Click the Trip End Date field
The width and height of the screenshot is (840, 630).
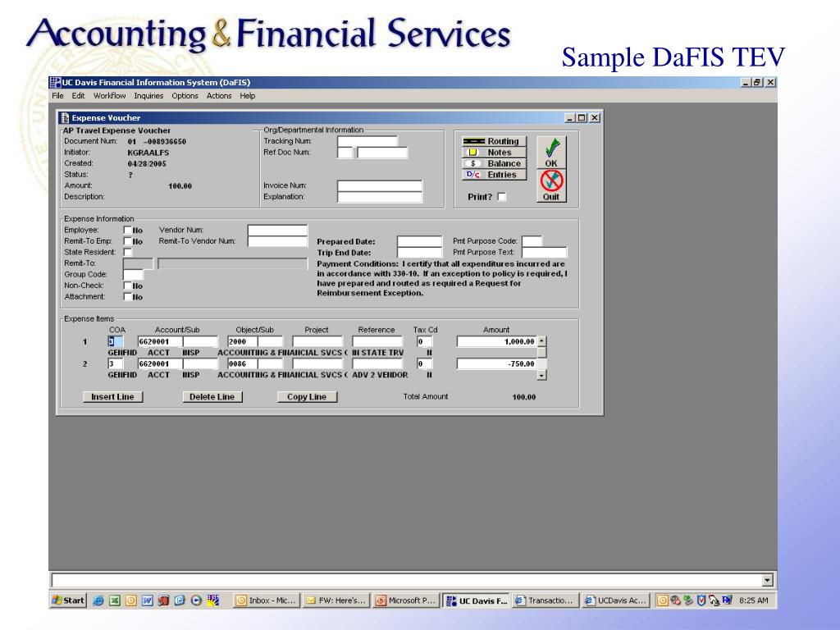coord(419,253)
